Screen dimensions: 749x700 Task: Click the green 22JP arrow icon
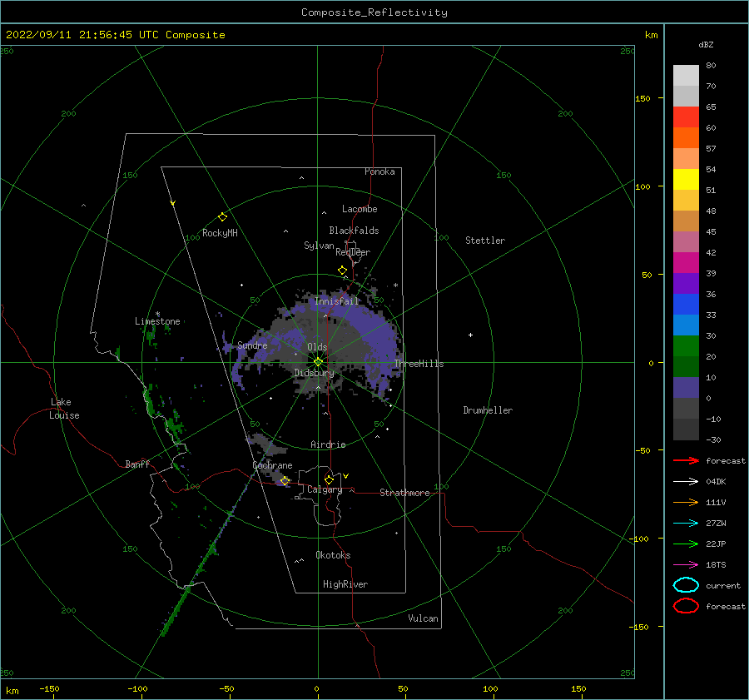(x=686, y=544)
